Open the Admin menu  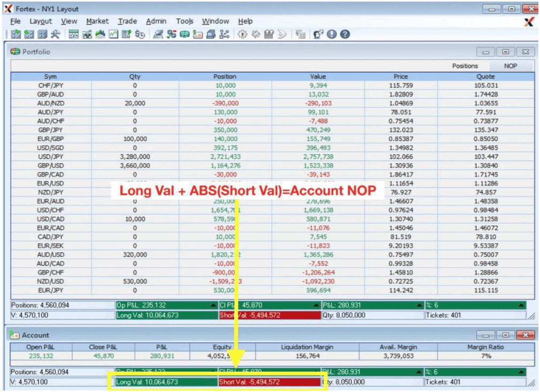point(156,21)
